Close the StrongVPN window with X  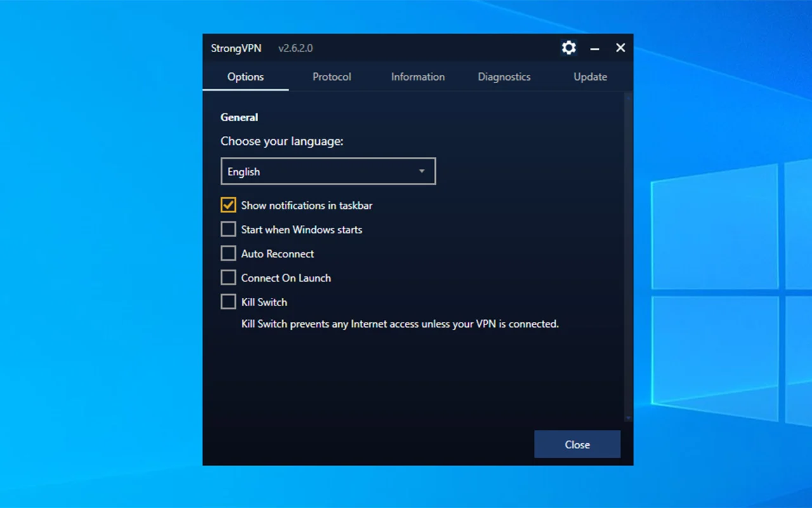[620, 48]
